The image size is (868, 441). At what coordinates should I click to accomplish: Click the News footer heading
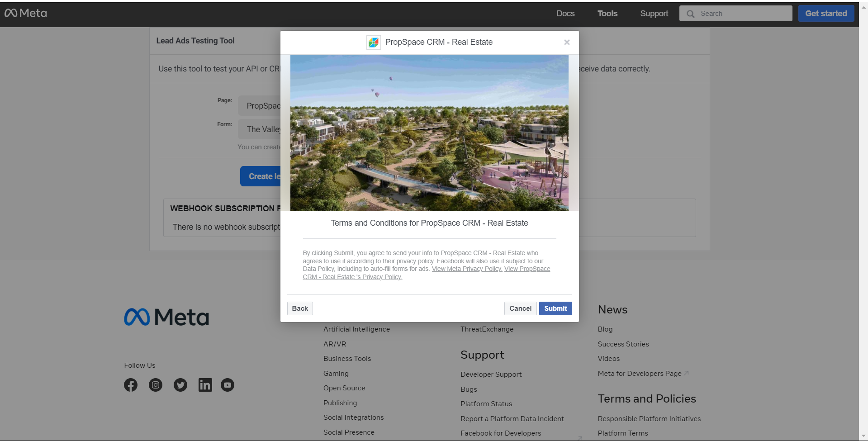click(612, 309)
